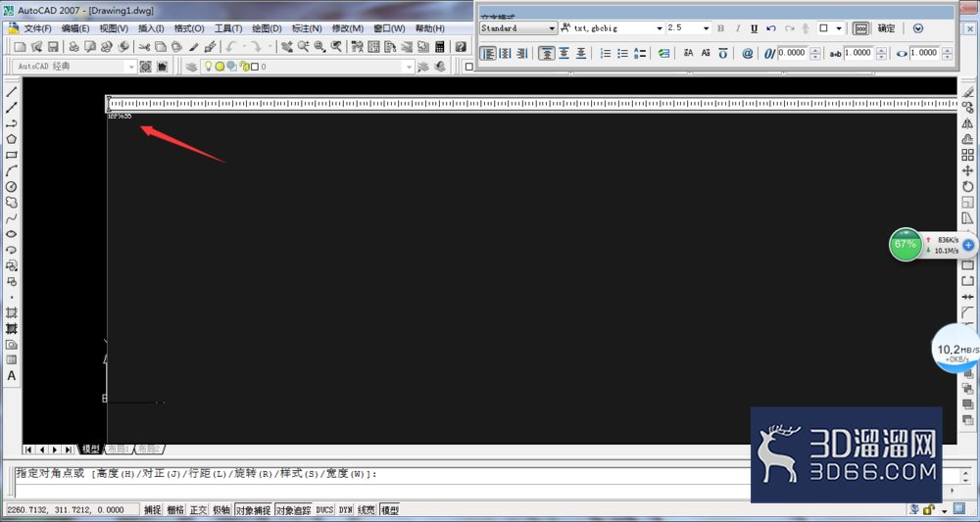
Task: Toggle 正交 ortho mode in status bar
Action: pyautogui.click(x=199, y=510)
